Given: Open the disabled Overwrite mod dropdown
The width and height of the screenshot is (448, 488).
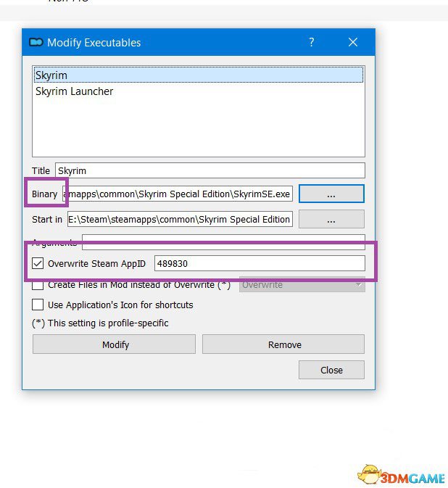Looking at the screenshot, I should point(302,284).
